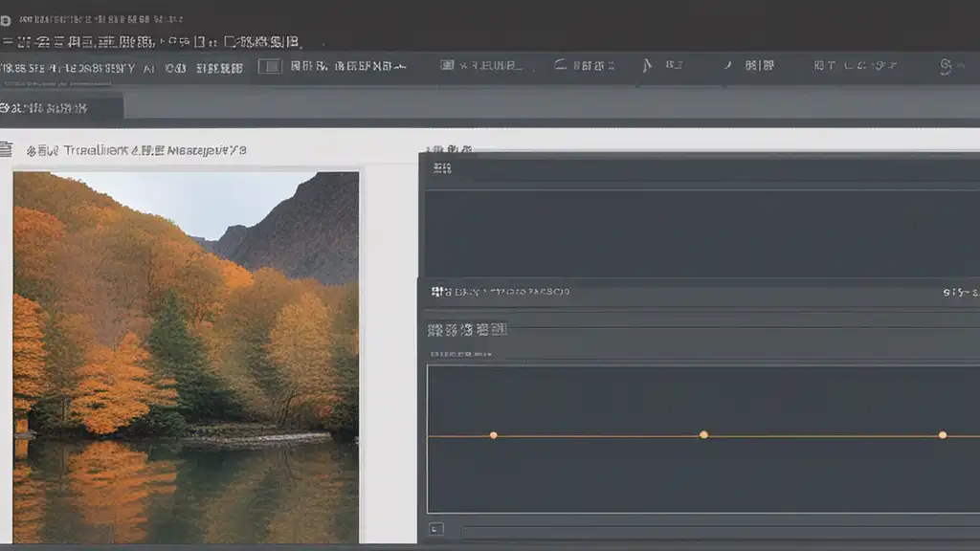Toggle the small square box in toolbar

click(446, 66)
